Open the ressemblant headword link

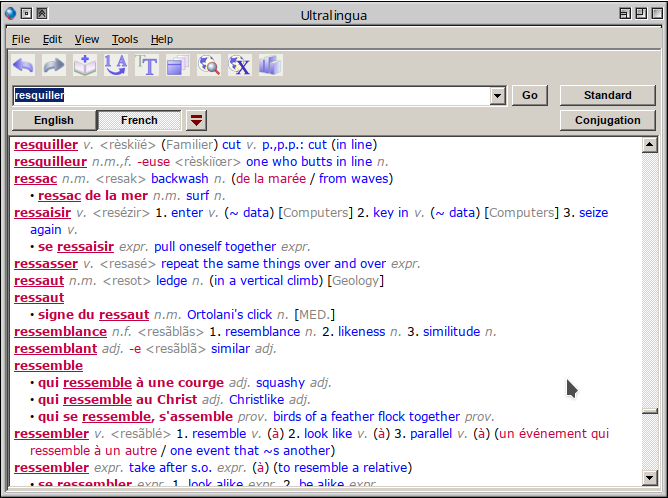click(55, 349)
